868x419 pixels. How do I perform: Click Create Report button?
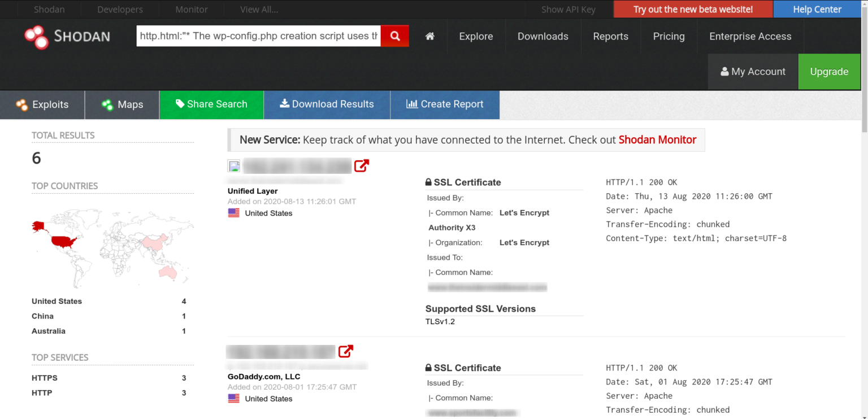point(445,104)
